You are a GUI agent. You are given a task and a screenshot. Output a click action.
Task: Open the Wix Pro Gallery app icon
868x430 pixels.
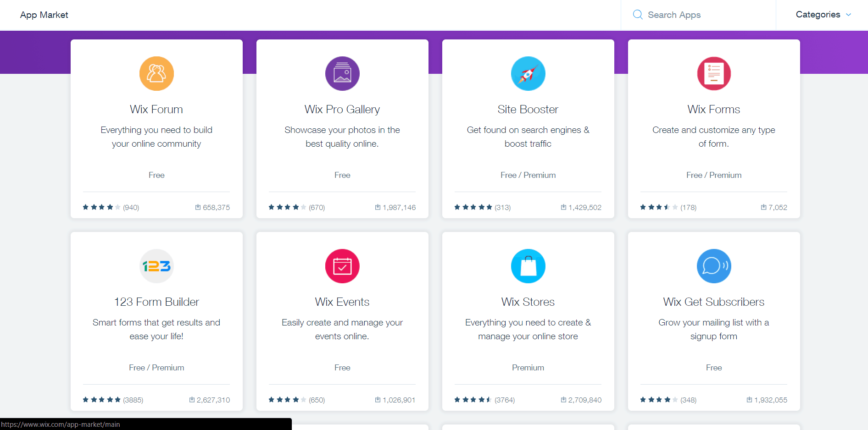[x=342, y=73]
